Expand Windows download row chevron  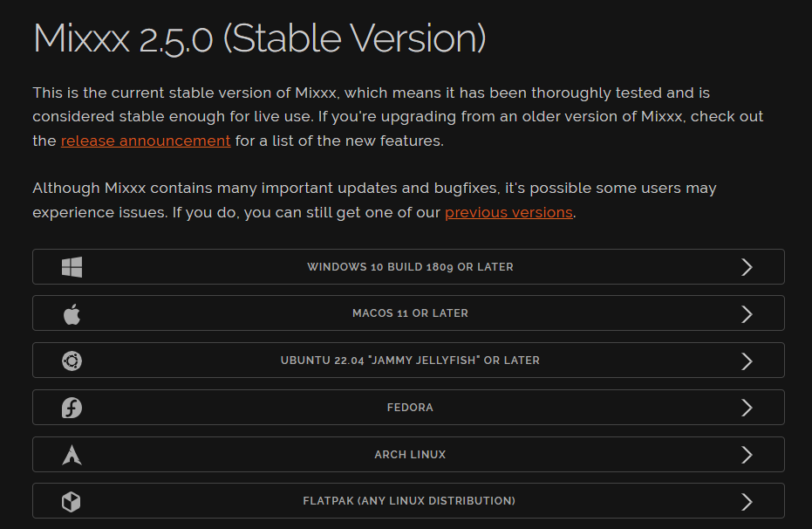[x=747, y=267]
